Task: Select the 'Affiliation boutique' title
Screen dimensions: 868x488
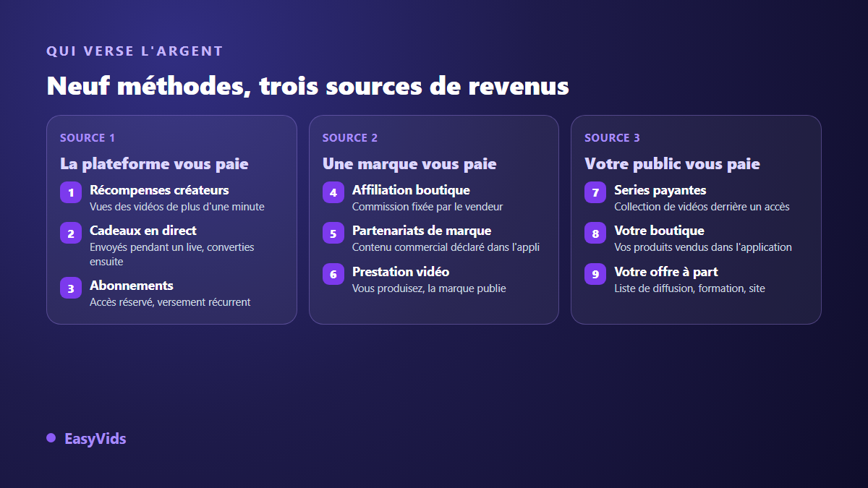Action: (411, 190)
